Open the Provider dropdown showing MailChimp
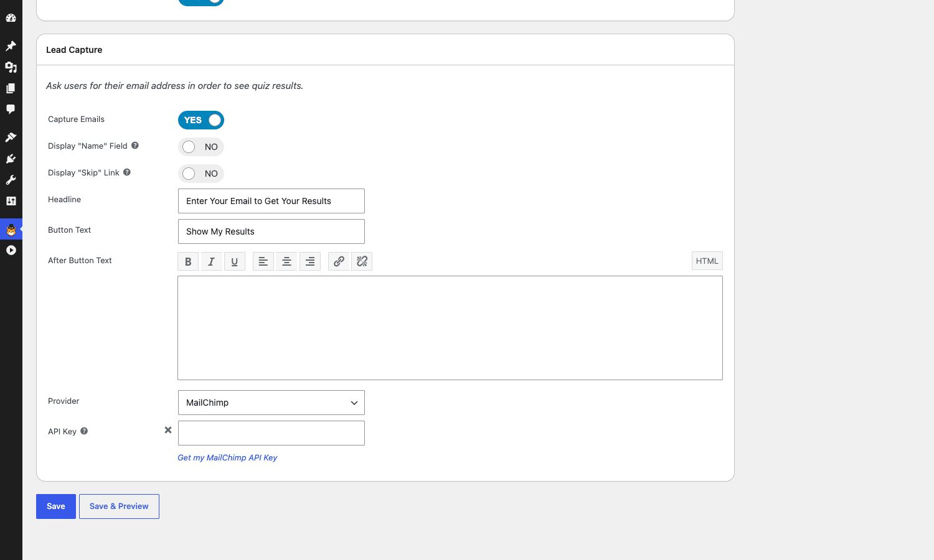Viewport: 934px width, 560px height. pos(271,403)
